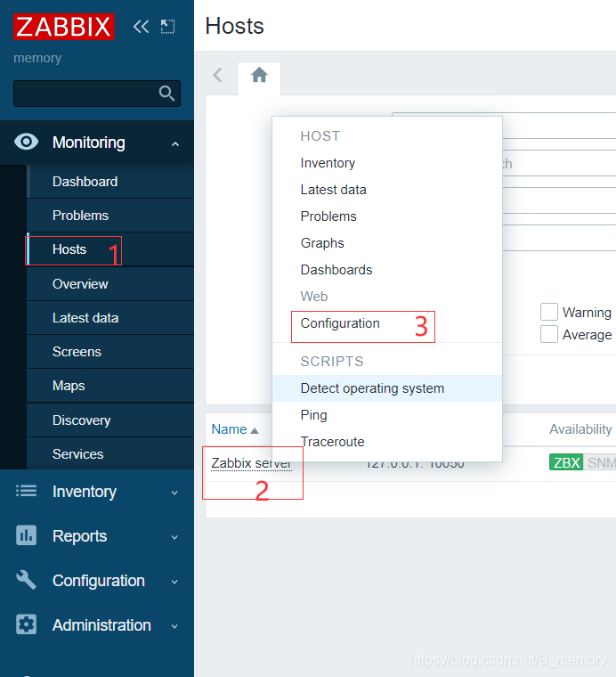Screen dimensions: 616x677
Task: Expand the sidebar Configuration section chevron
Action: pos(174,582)
